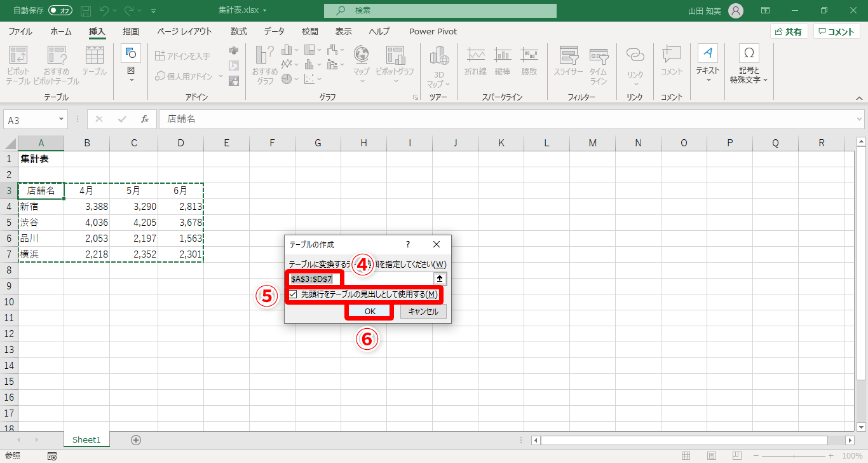The image size is (868, 463).
Task: Expand the formula bar chevron
Action: point(860,119)
